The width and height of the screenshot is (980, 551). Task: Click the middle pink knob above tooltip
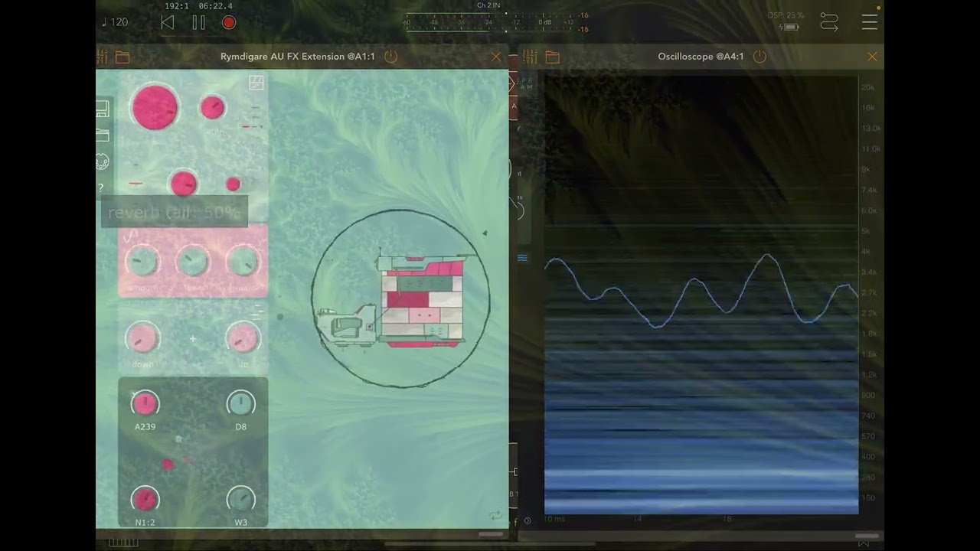(183, 184)
